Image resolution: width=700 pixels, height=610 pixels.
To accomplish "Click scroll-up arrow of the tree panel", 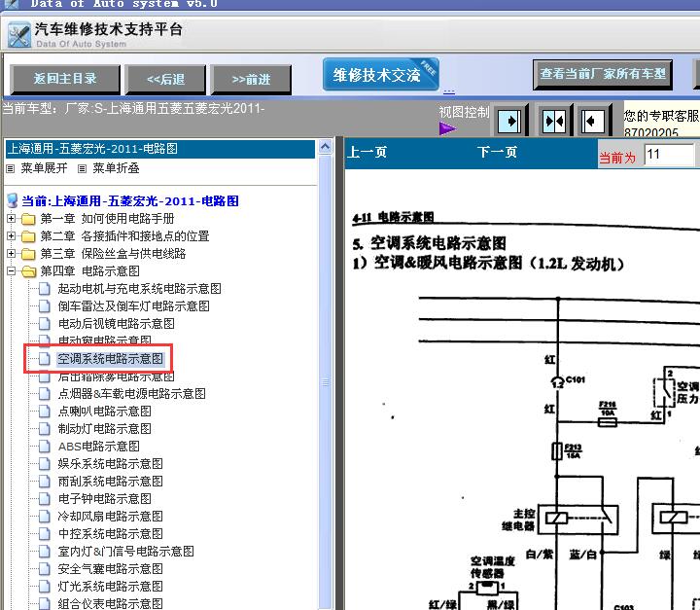I will 326,147.
